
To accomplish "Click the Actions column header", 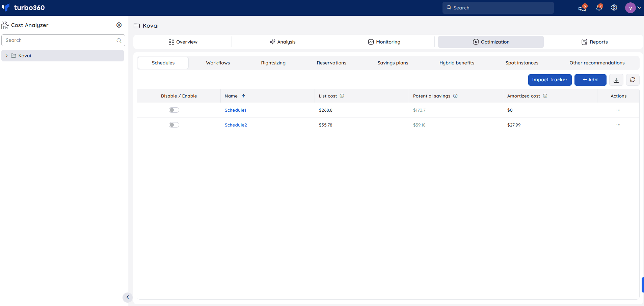I will coord(618,96).
